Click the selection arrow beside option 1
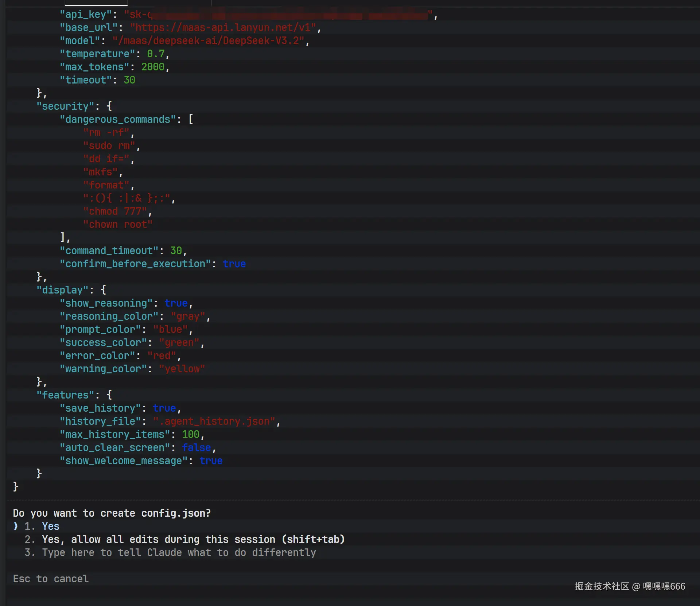This screenshot has width=700, height=606. pyautogui.click(x=16, y=526)
